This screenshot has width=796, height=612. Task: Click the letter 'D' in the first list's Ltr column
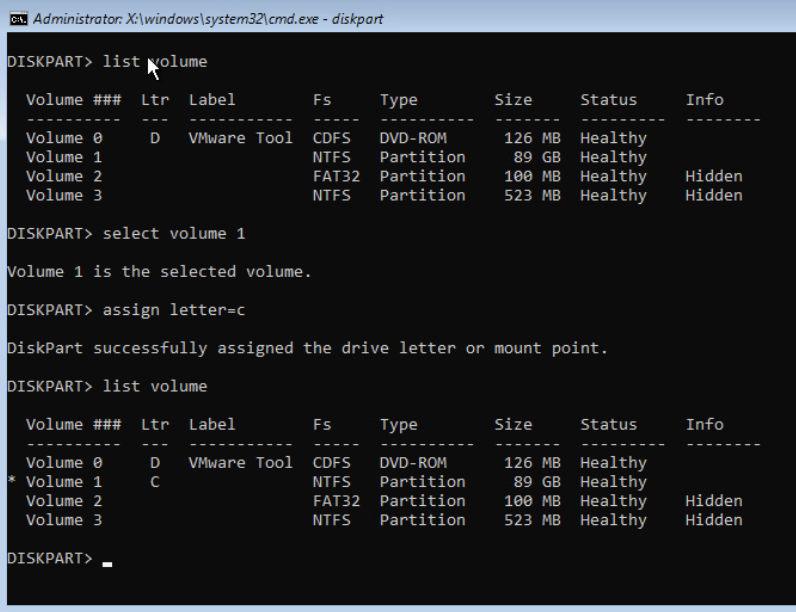[155, 138]
